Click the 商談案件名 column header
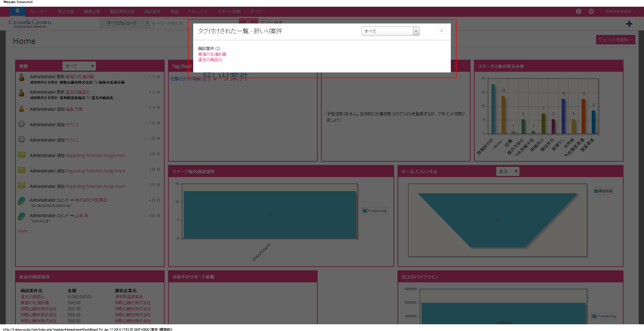 [x=32, y=291]
